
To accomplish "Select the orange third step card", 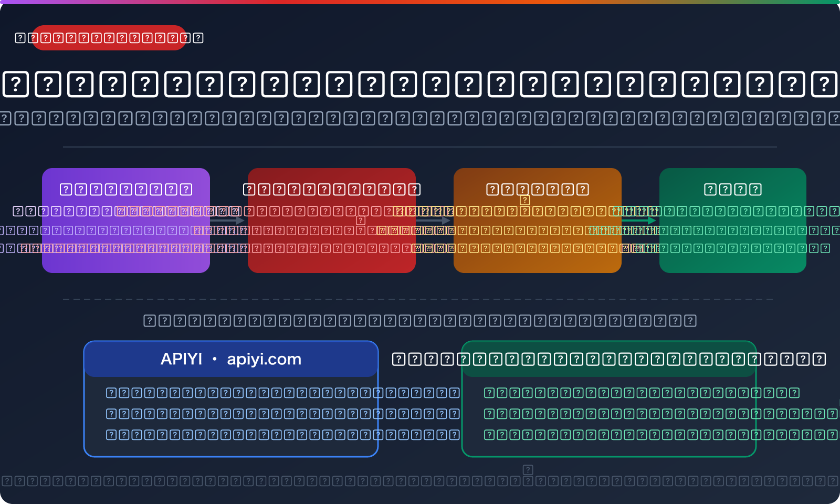I will click(537, 220).
